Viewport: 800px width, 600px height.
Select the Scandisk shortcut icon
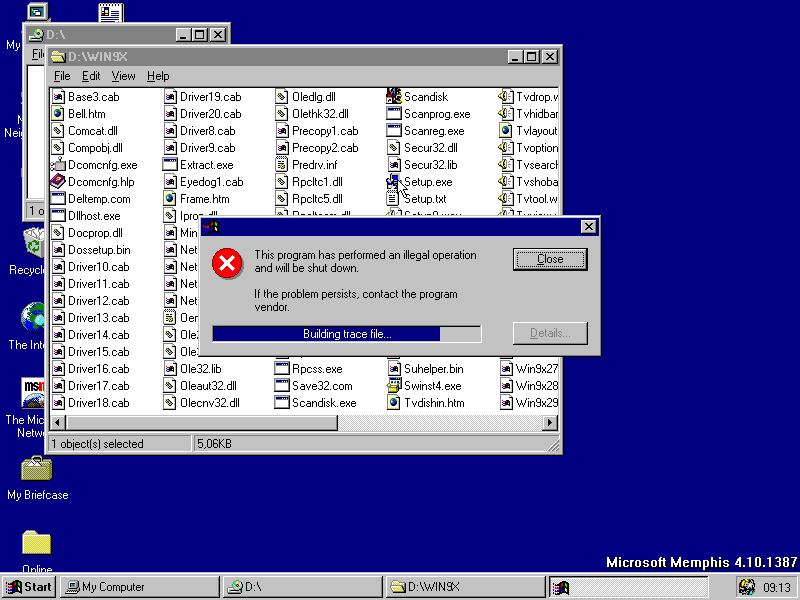pyautogui.click(x=394, y=96)
